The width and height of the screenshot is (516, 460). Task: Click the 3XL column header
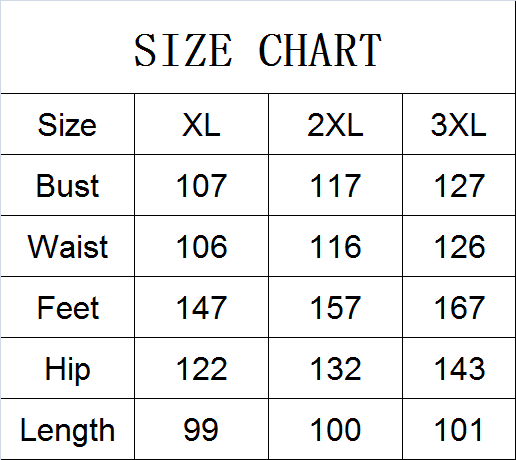tap(459, 124)
